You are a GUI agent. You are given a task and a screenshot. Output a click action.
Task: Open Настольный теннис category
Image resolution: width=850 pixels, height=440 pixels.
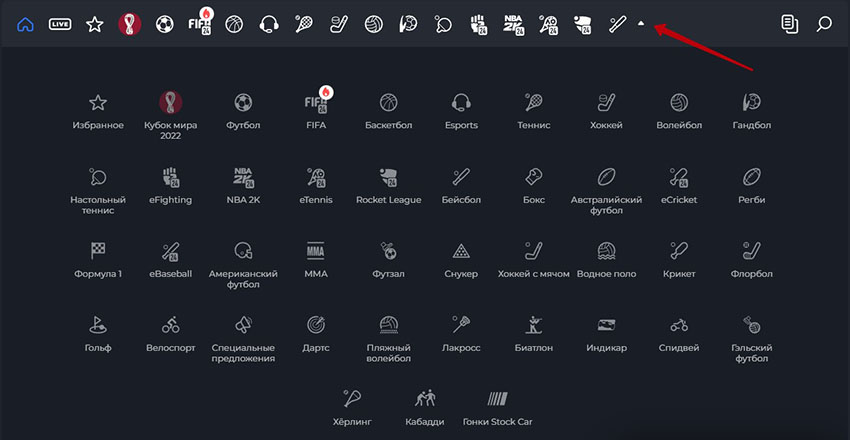pyautogui.click(x=98, y=191)
